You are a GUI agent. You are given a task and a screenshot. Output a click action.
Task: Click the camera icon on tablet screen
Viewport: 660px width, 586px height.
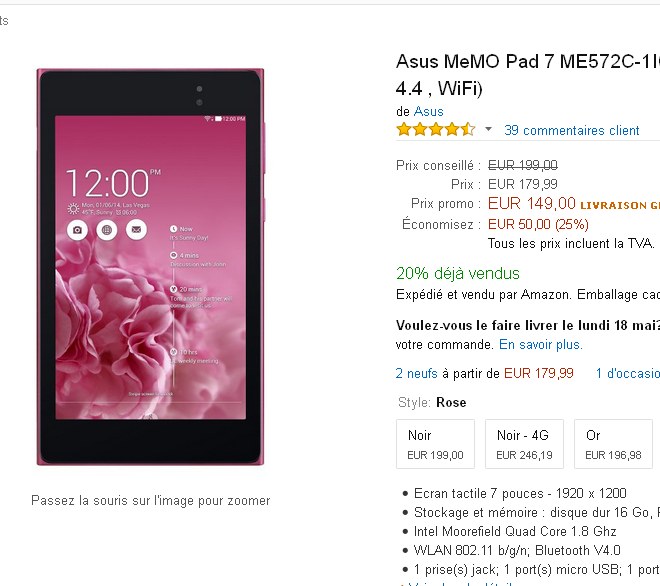(77, 230)
